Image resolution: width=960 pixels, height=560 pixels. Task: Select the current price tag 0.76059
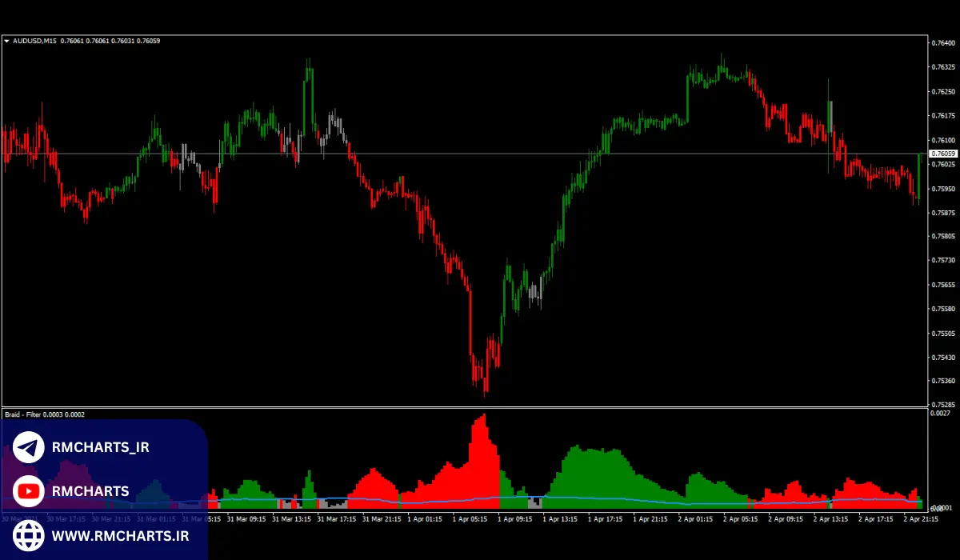tap(942, 153)
